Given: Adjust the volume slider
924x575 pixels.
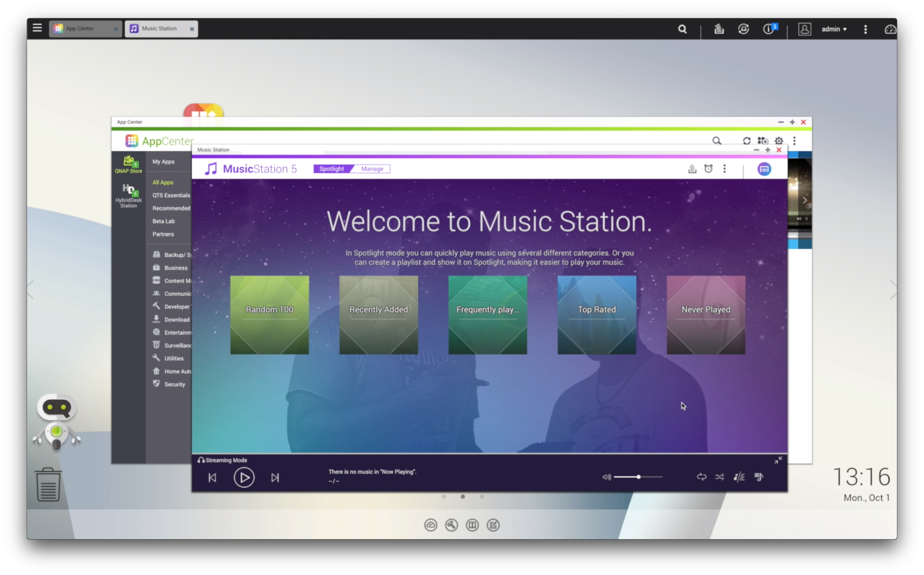Looking at the screenshot, I should click(639, 477).
